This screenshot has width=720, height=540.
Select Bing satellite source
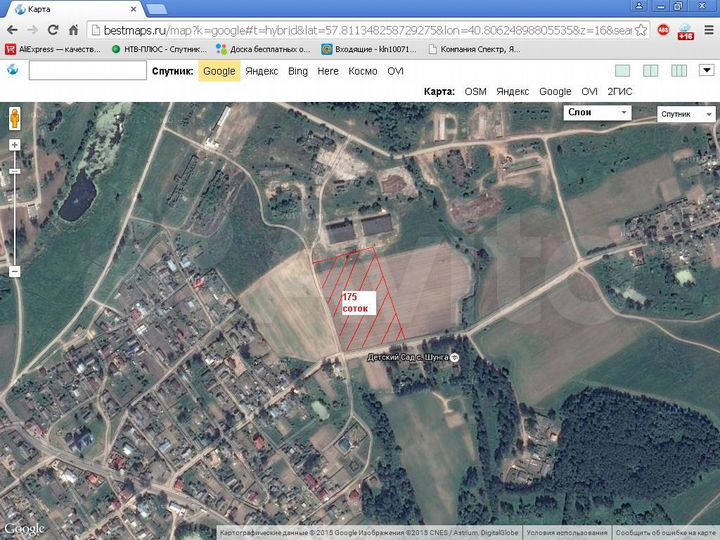point(298,71)
